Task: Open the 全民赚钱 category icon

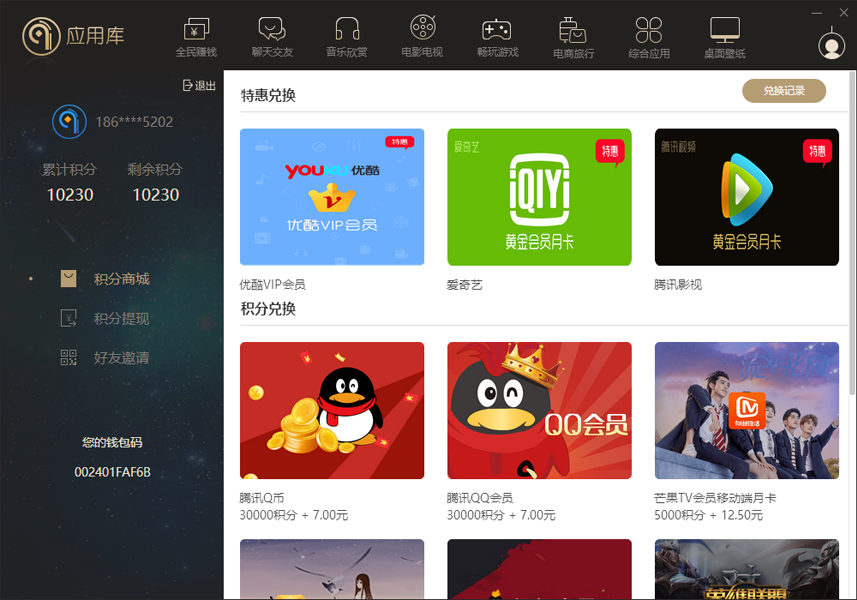Action: (x=196, y=30)
